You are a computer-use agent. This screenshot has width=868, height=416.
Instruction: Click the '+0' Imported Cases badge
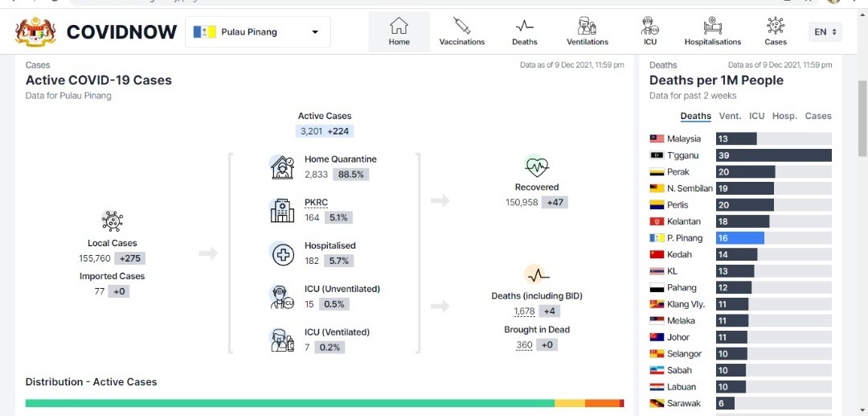(x=118, y=291)
